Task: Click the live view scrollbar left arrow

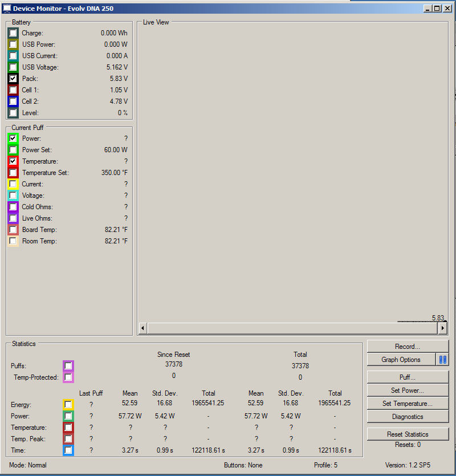Action: click(x=142, y=328)
